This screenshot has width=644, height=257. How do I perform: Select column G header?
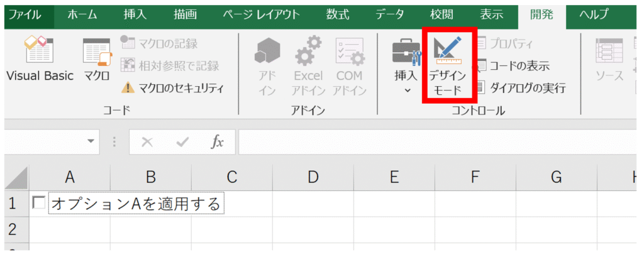556,177
